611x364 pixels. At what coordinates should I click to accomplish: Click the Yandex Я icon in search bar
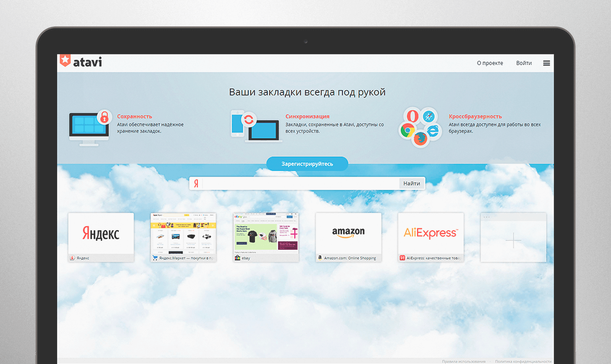pyautogui.click(x=196, y=183)
